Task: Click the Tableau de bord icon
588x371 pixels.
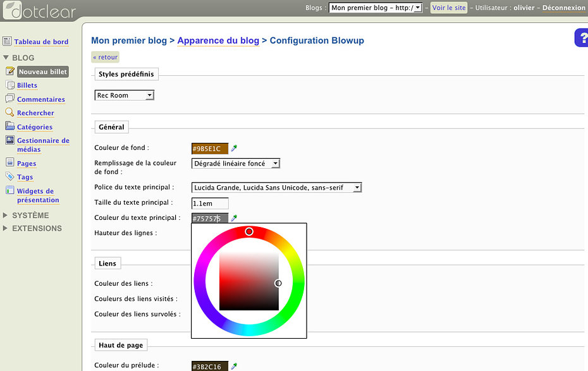Action: pyautogui.click(x=7, y=42)
